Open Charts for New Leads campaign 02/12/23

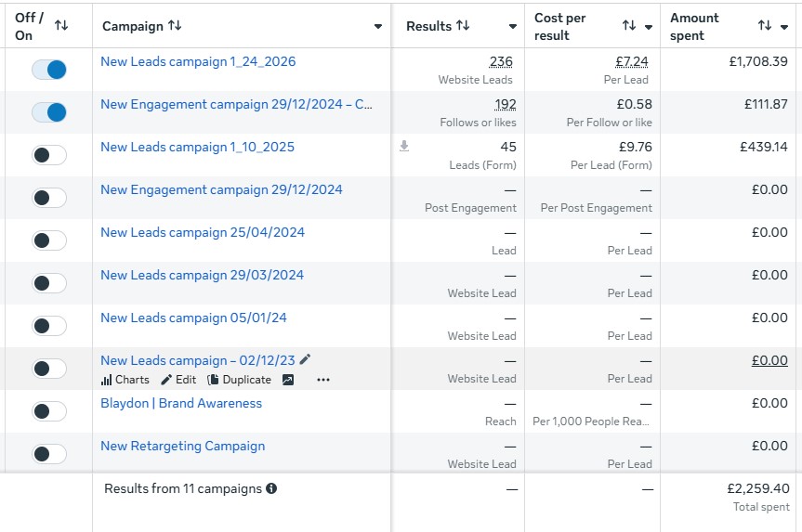(125, 380)
